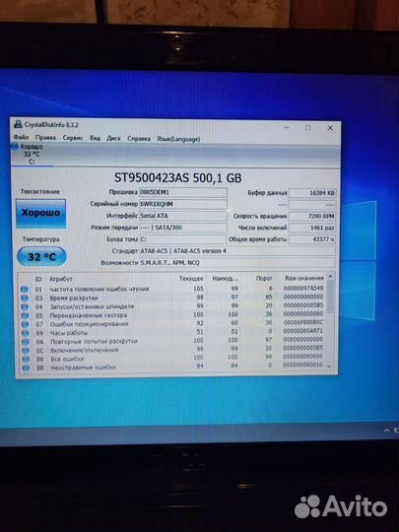The width and height of the screenshot is (399, 532).
Task: Click status dot for attribute BB
Action: (27, 367)
